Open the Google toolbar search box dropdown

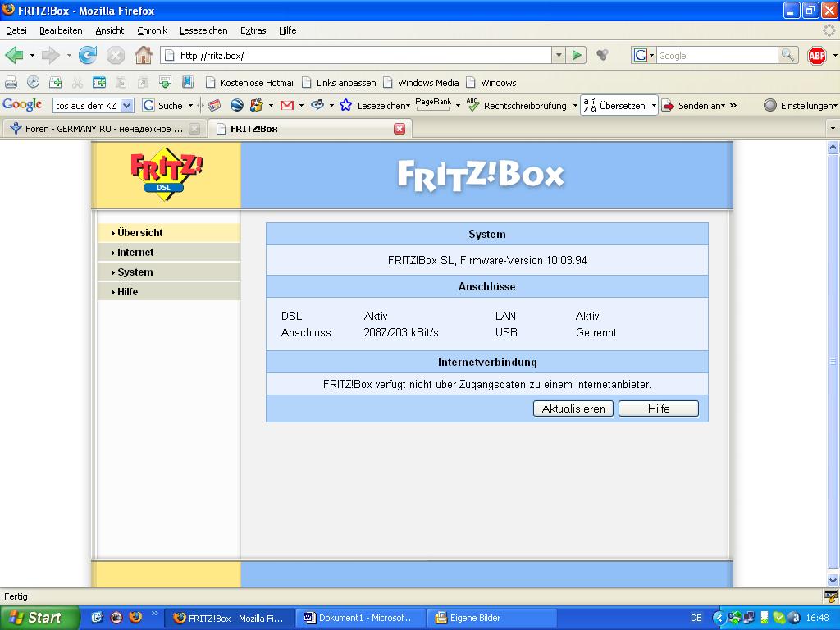(x=127, y=106)
